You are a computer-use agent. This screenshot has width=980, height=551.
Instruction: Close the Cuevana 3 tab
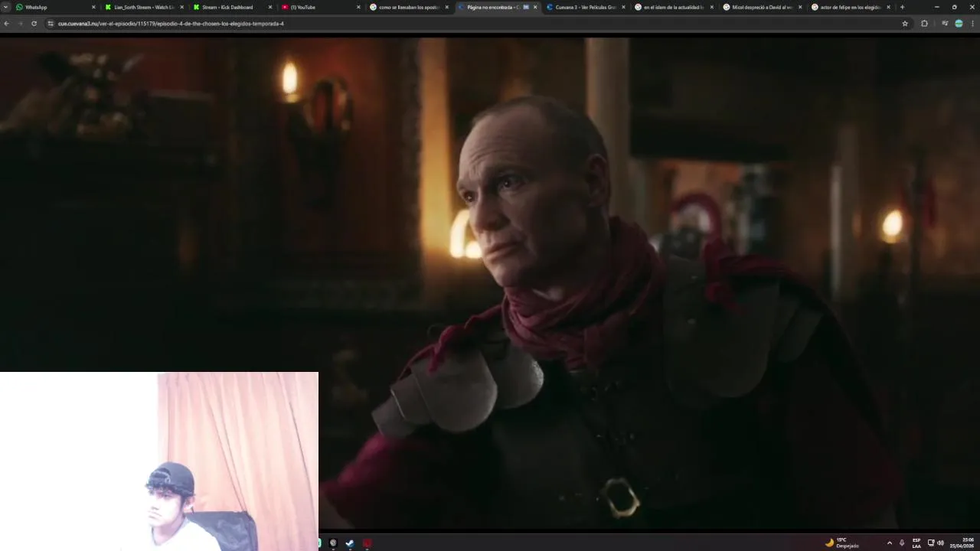tap(623, 7)
